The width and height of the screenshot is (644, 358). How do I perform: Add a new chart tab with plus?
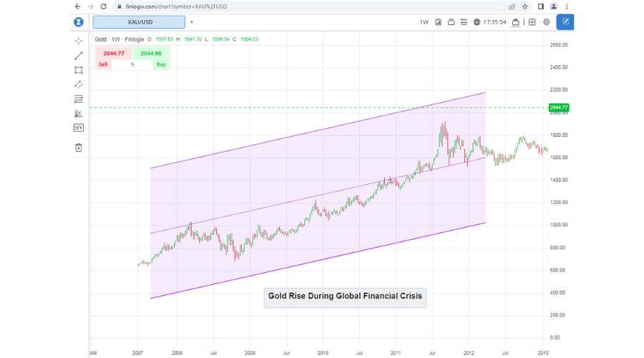pyautogui.click(x=191, y=22)
